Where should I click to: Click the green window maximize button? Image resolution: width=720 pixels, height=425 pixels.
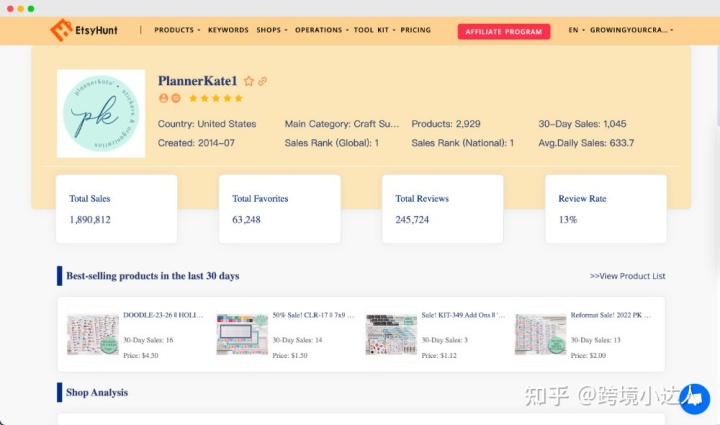[31, 9]
